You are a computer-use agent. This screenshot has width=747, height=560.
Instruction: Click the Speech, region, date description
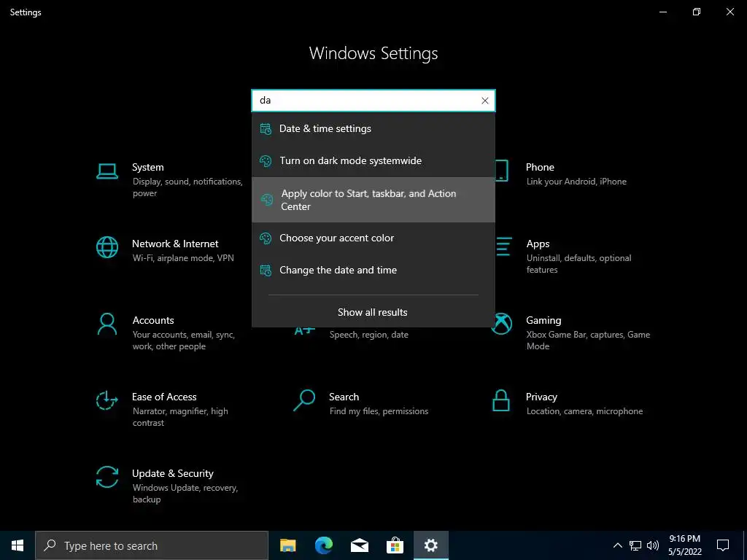coord(368,335)
